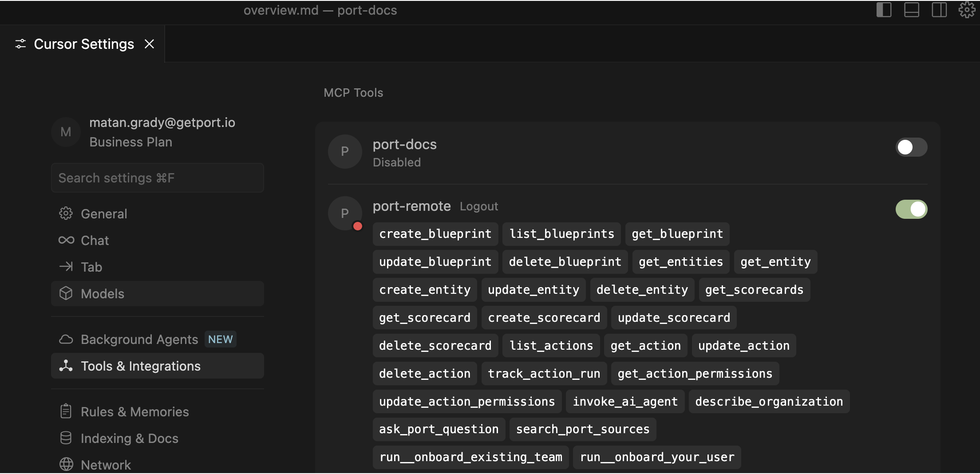Select the Models cube icon
This screenshot has height=474, width=980.
point(67,293)
